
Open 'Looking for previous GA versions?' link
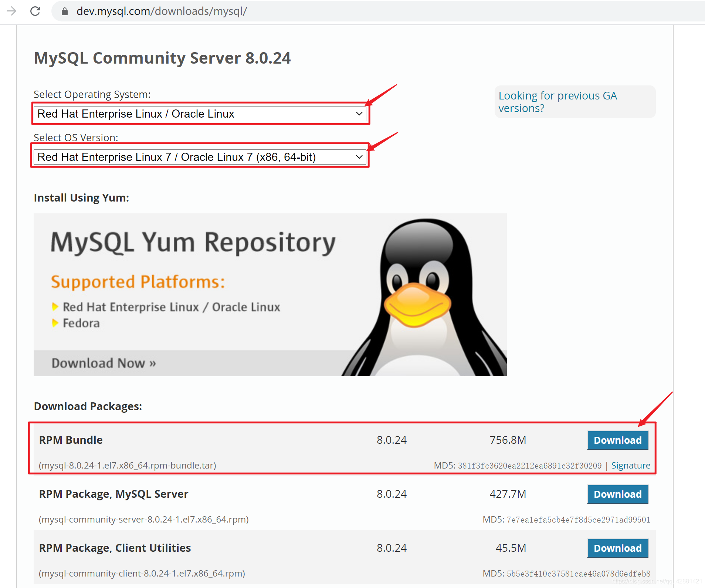(x=557, y=102)
